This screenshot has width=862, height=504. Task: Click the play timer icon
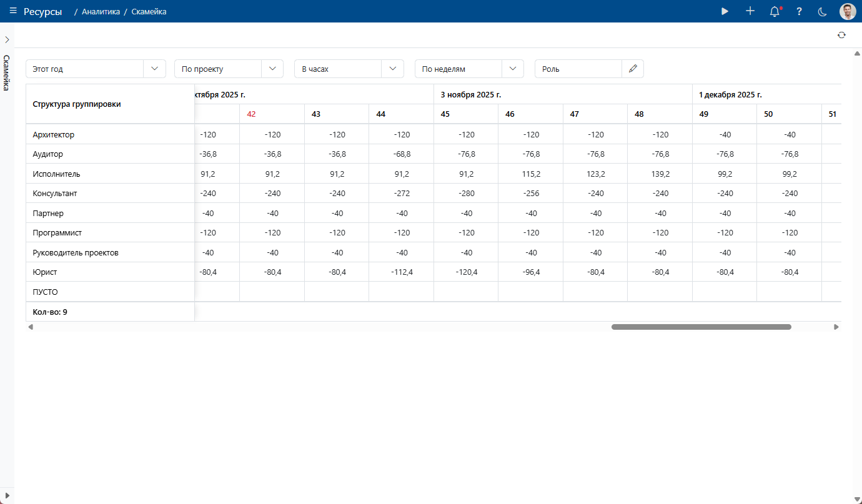pos(725,11)
